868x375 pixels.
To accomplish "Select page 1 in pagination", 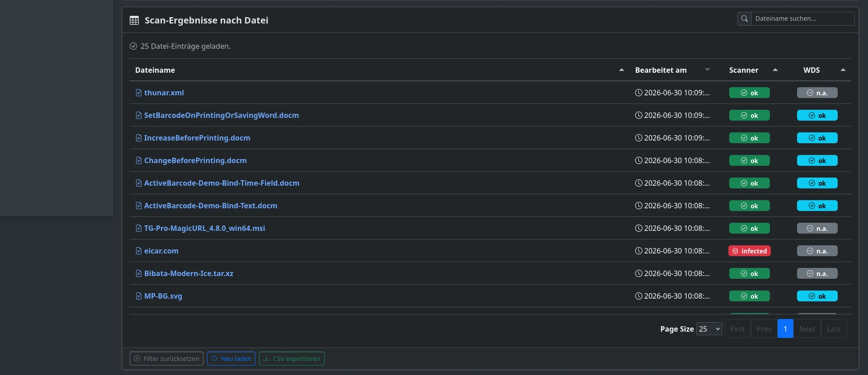I will (x=785, y=329).
